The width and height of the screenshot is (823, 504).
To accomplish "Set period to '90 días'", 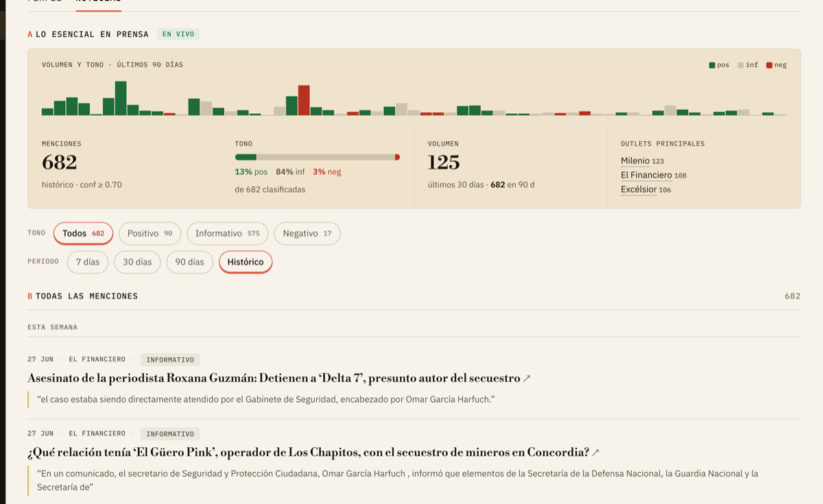I will (189, 262).
